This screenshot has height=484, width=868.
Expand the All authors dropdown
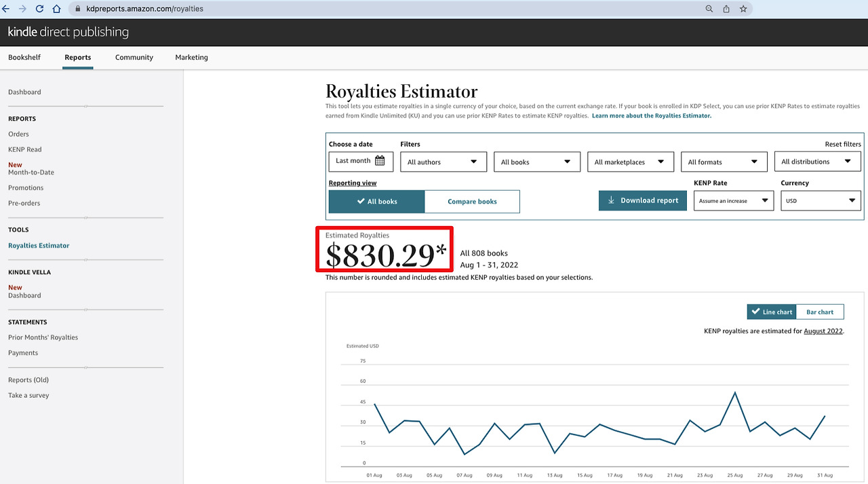tap(443, 162)
